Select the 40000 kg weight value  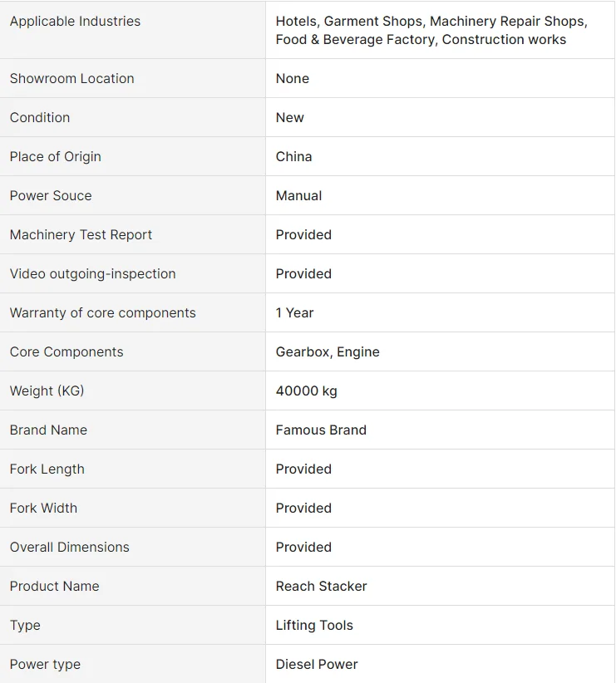(306, 391)
